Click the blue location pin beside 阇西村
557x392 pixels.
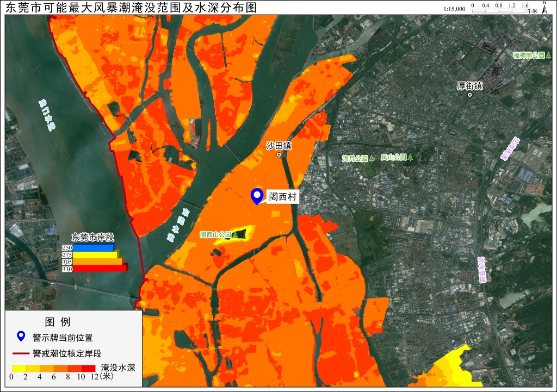tap(257, 196)
